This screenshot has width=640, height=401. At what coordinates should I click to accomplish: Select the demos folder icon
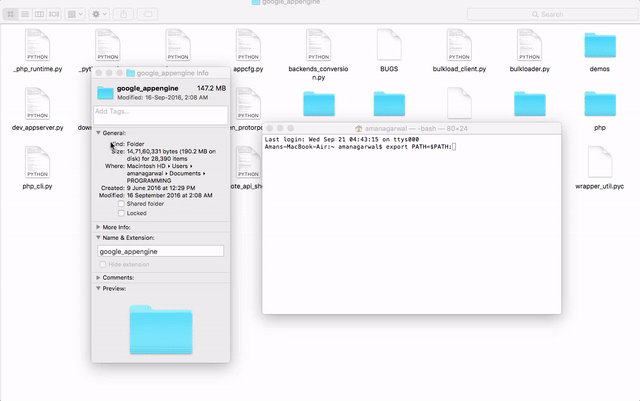[x=600, y=45]
